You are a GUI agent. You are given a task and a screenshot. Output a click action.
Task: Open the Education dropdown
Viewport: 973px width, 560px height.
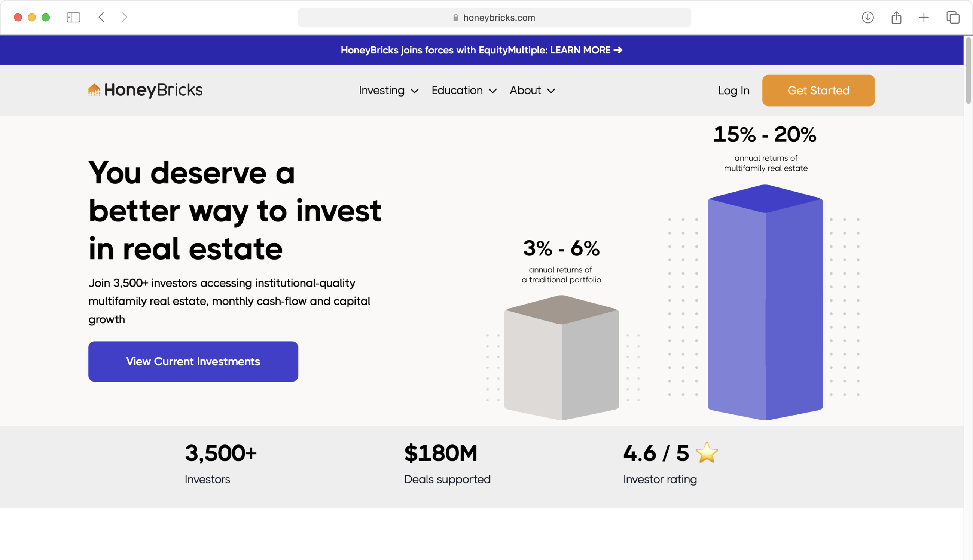pyautogui.click(x=463, y=91)
